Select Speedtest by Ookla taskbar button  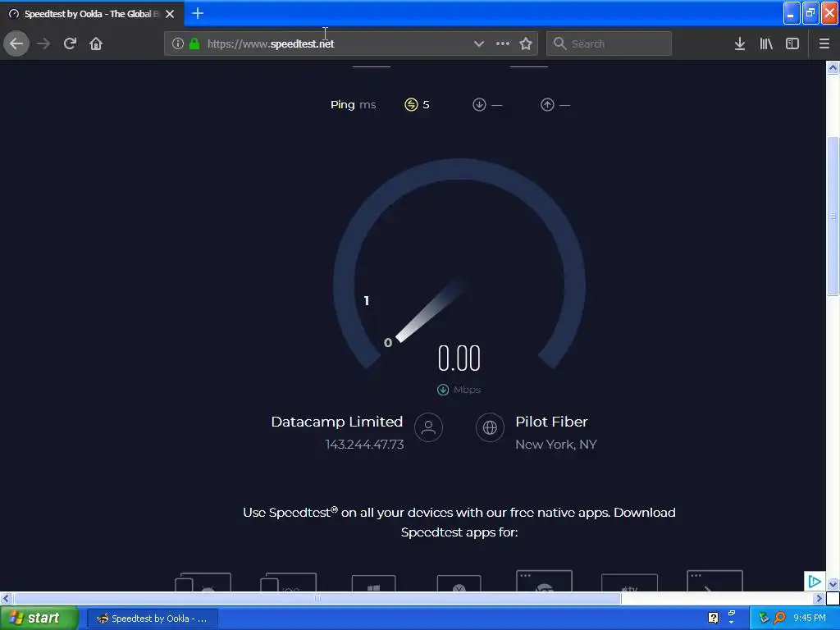point(152,619)
